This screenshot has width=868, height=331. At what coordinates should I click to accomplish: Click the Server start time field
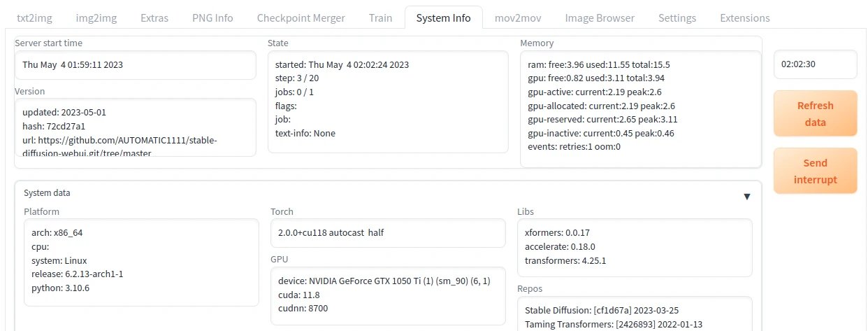tap(135, 65)
